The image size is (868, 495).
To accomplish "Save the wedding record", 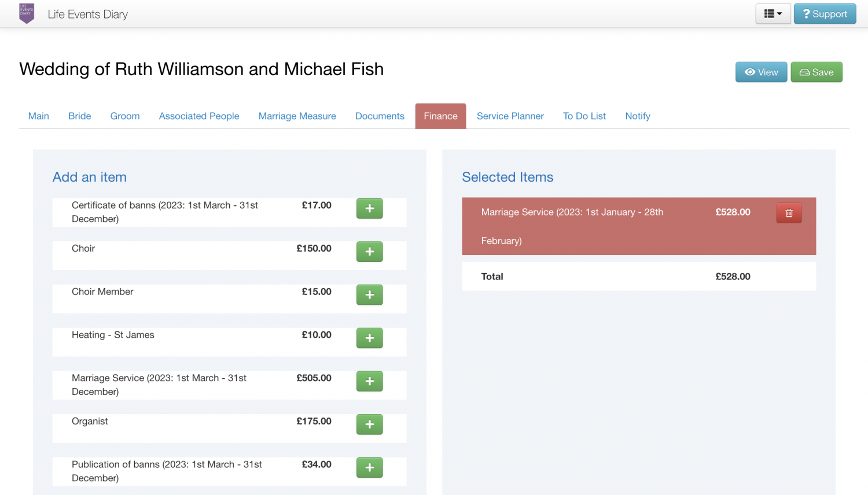I will [816, 72].
